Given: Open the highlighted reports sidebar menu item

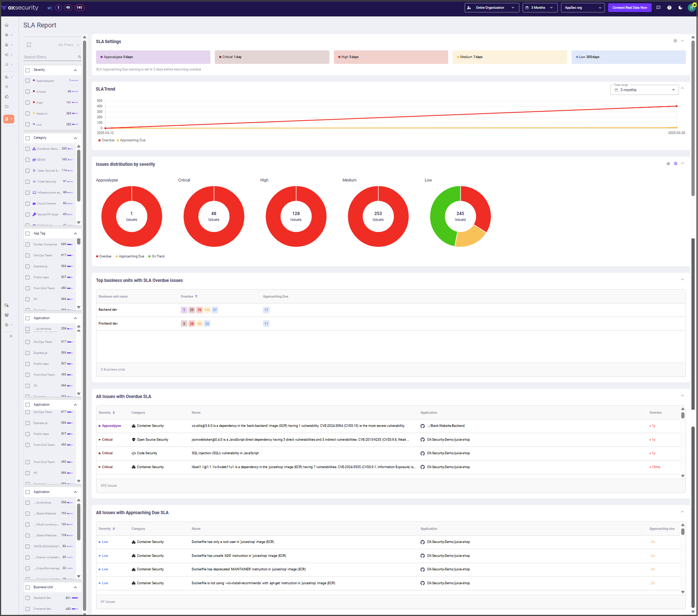Looking at the screenshot, I should [x=8, y=119].
